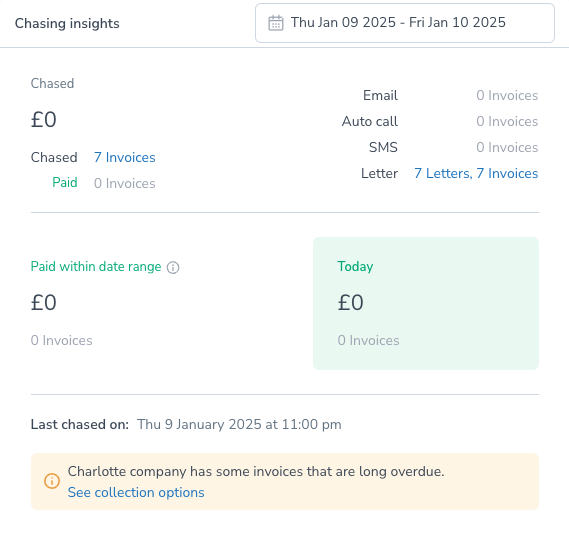Click the Paid 0 Invoices count
Viewport: 569px width, 538px height.
(x=124, y=184)
